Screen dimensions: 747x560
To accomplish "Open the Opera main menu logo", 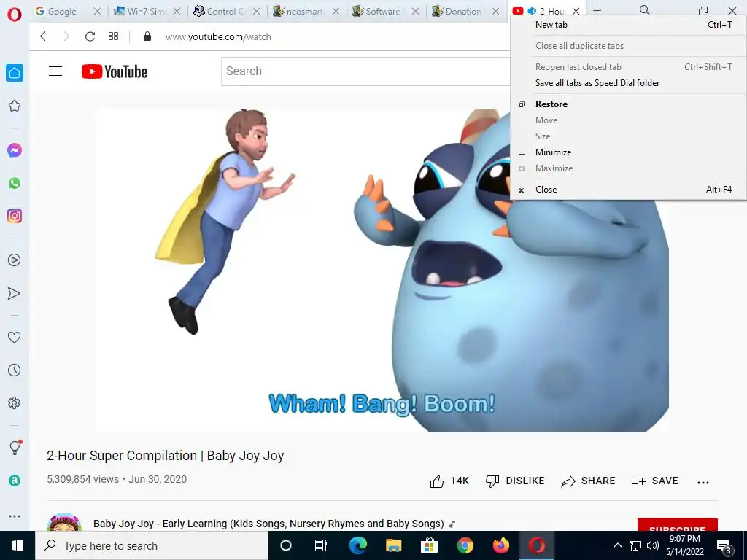I will tap(15, 15).
